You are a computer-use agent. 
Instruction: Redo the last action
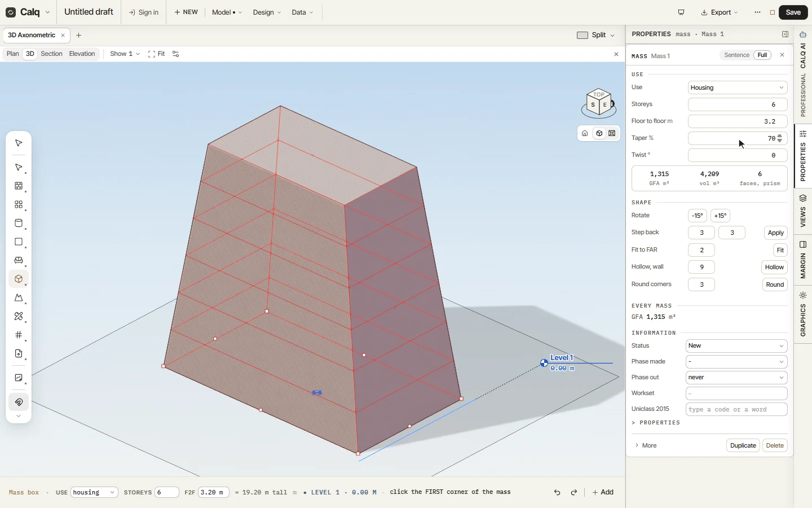pos(575,493)
